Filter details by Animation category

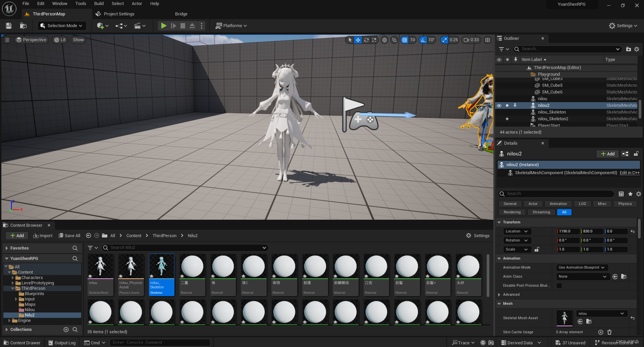pos(558,204)
